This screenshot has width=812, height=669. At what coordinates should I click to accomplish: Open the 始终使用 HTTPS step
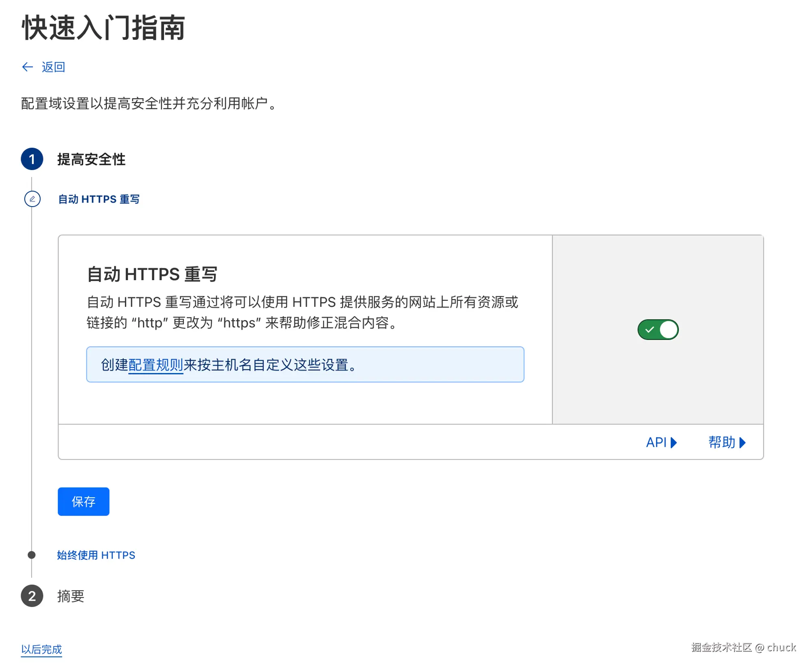click(x=96, y=555)
